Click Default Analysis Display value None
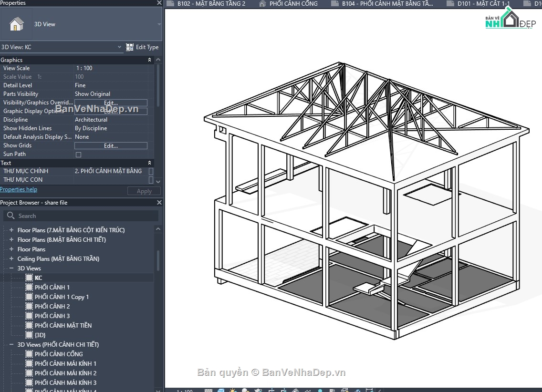This screenshot has width=542, height=392. click(x=82, y=137)
